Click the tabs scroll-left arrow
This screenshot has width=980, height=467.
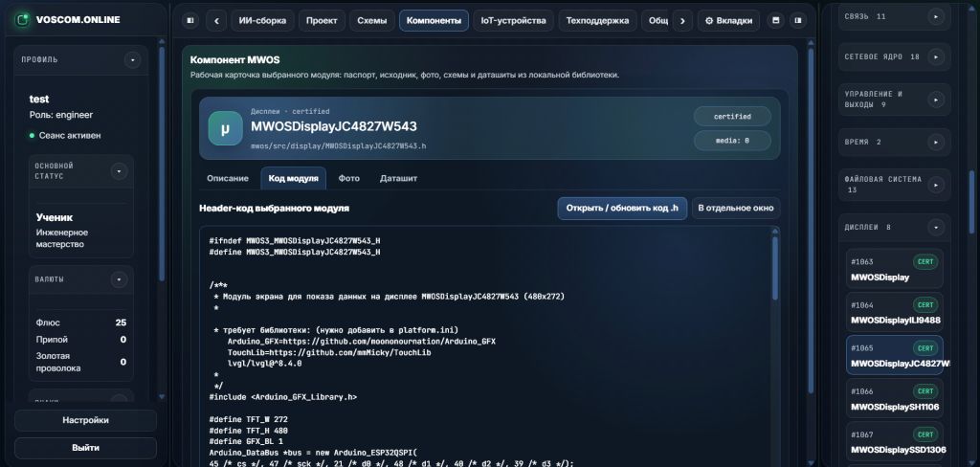pos(216,21)
